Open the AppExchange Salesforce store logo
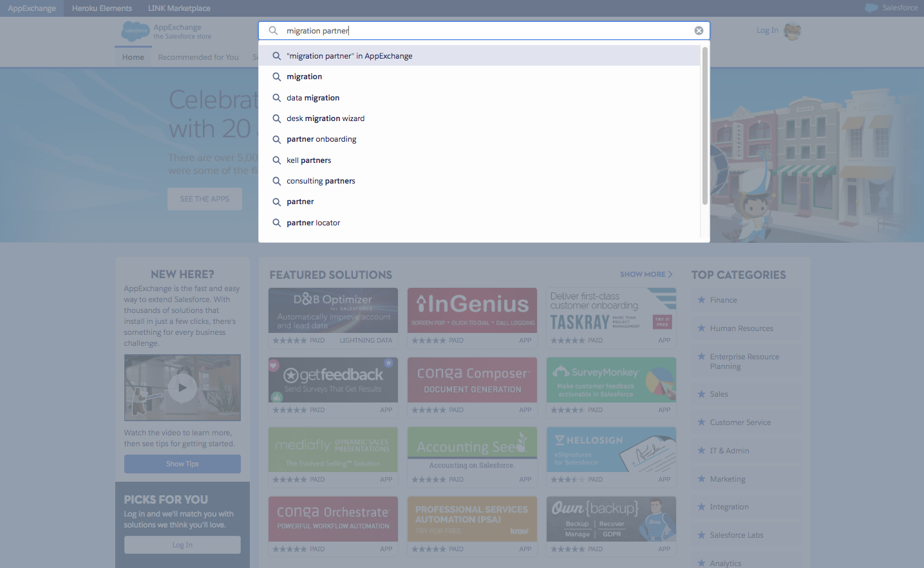Image resolution: width=924 pixels, height=568 pixels. pyautogui.click(x=166, y=32)
